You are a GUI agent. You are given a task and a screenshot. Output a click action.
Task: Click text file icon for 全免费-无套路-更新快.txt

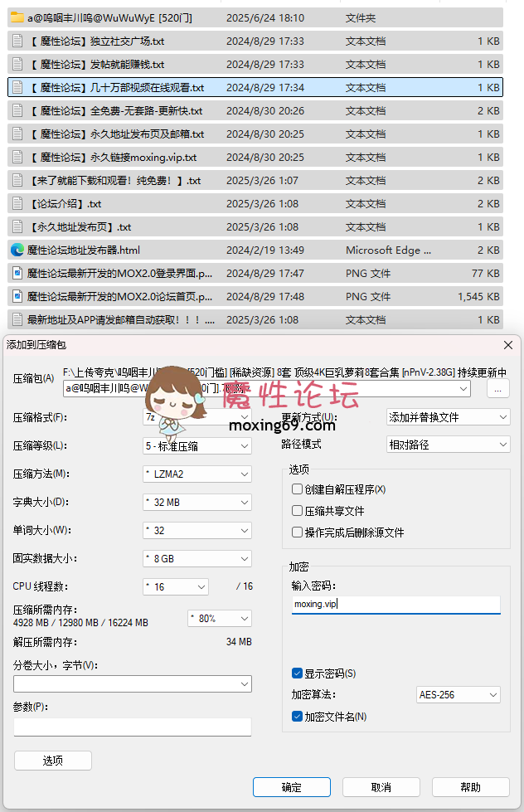coord(17,111)
